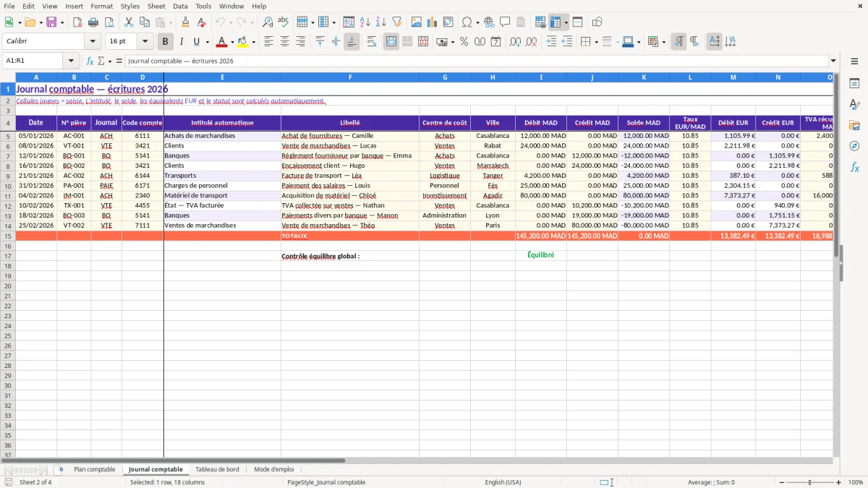Click the Save document icon

[x=51, y=22]
